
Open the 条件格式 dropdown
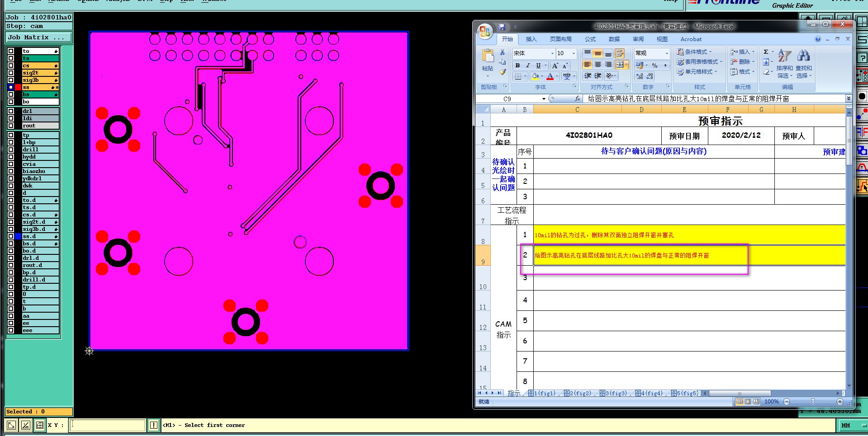coord(694,52)
